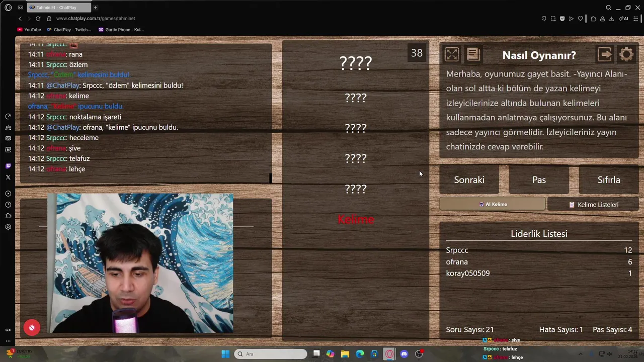Viewport: 644px width, 362px height.
Task: Toggle fullscreen with the expand arrows icon
Action: pos(452,54)
